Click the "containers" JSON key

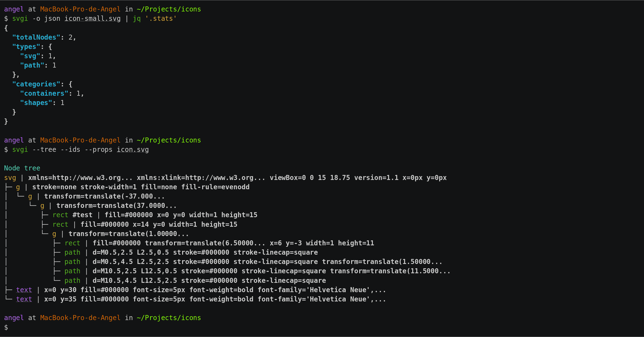click(x=44, y=93)
